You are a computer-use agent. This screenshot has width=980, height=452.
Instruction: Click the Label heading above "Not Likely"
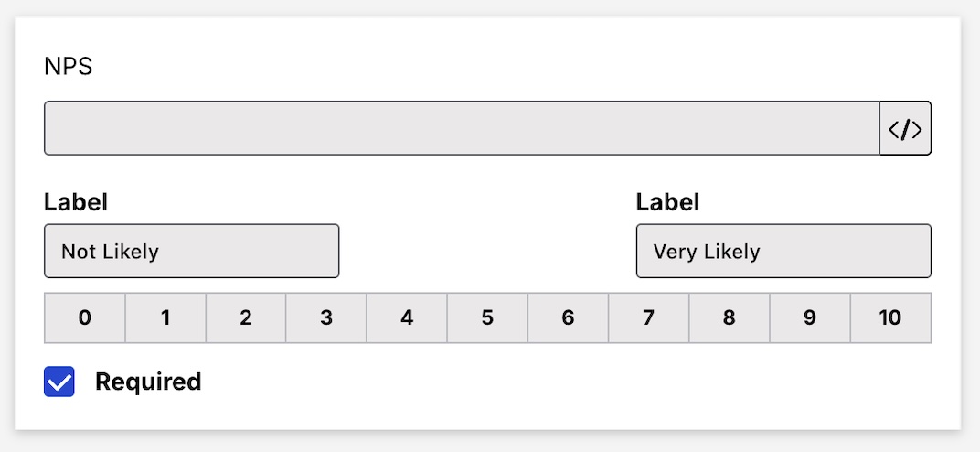[x=76, y=202]
